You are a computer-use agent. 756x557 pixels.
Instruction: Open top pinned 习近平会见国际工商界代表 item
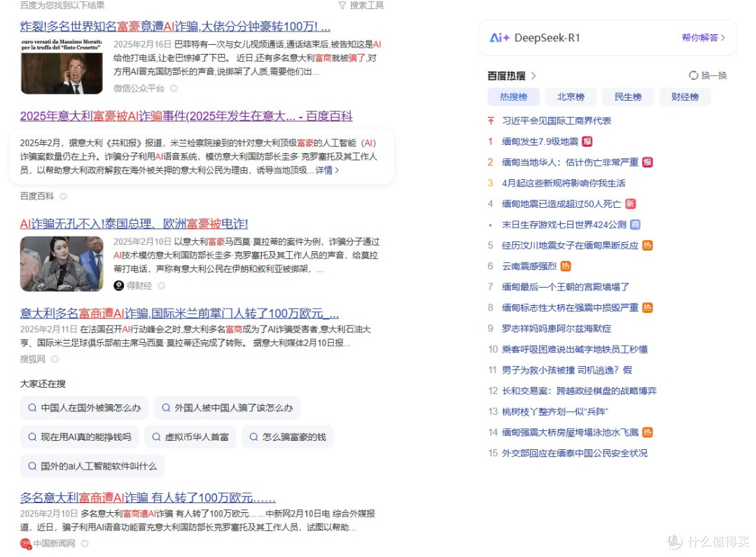pos(556,120)
